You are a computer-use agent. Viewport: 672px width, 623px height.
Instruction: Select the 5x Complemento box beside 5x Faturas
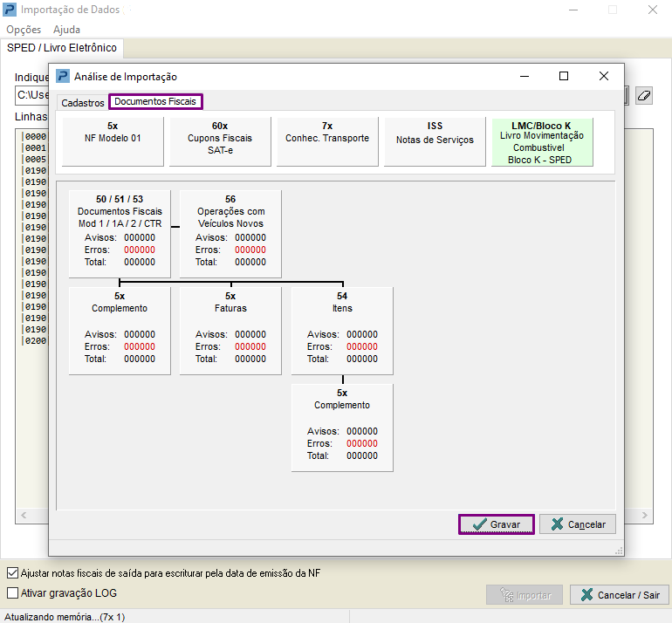click(120, 331)
